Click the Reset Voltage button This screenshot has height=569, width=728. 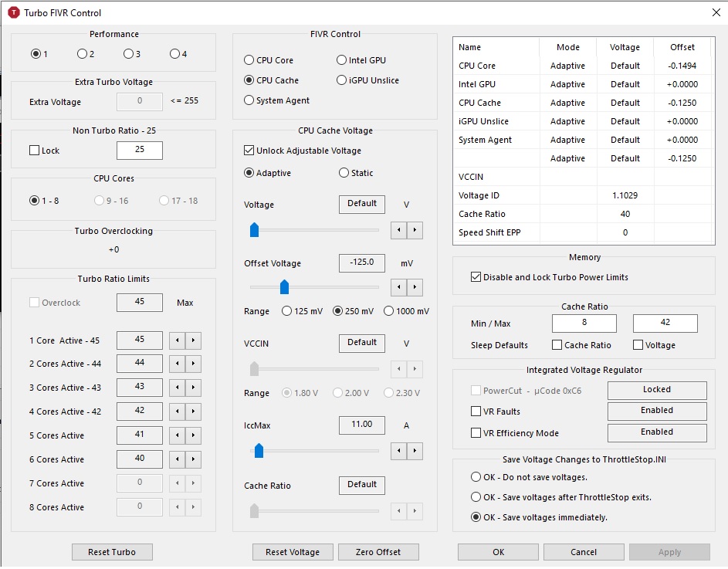tap(293, 552)
